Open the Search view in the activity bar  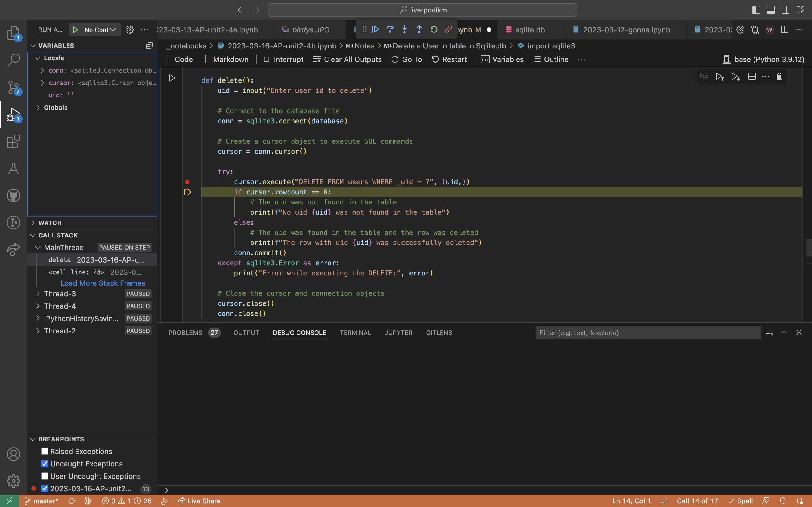[14, 60]
